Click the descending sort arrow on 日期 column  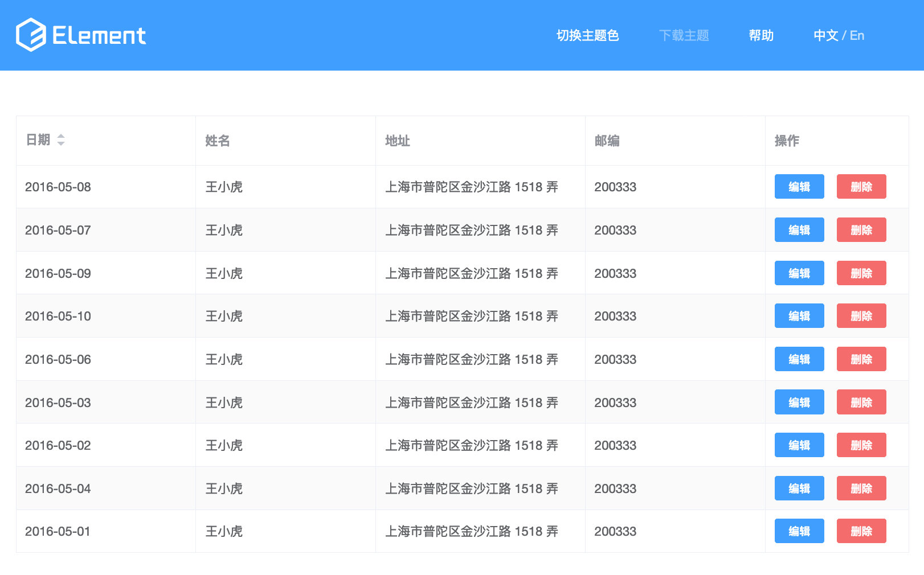(x=60, y=144)
